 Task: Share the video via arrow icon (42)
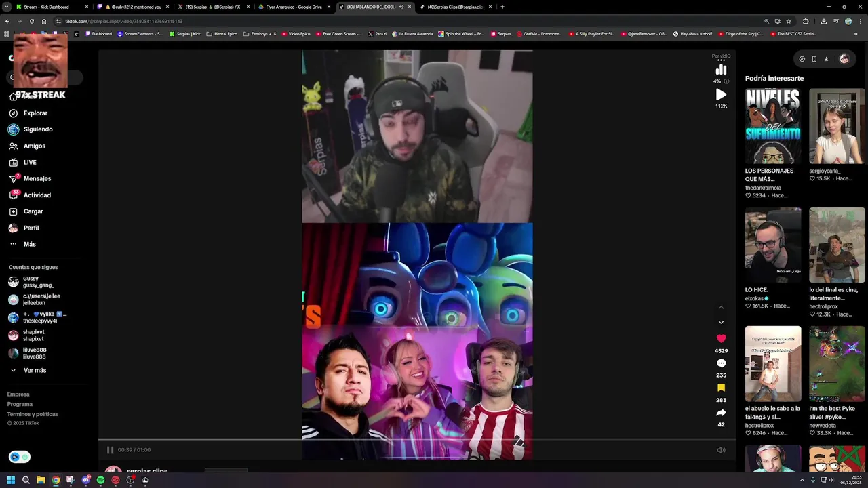pyautogui.click(x=721, y=412)
